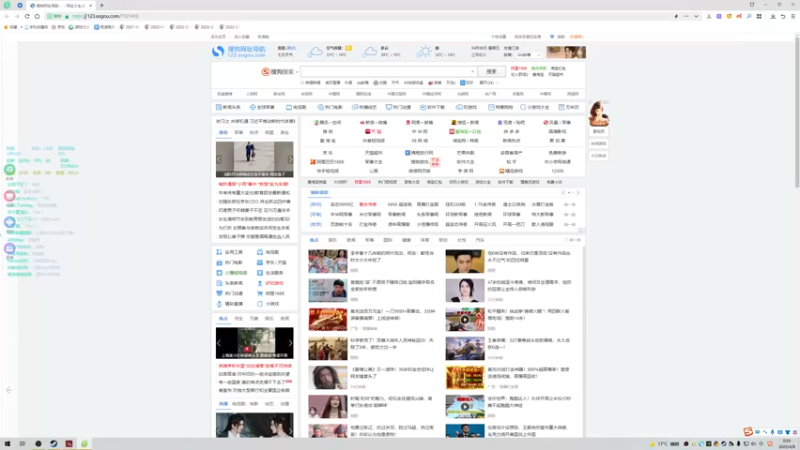800x450 pixels.
Task: Open the celebrity banner thumbnail beside weather
Action: point(566,52)
